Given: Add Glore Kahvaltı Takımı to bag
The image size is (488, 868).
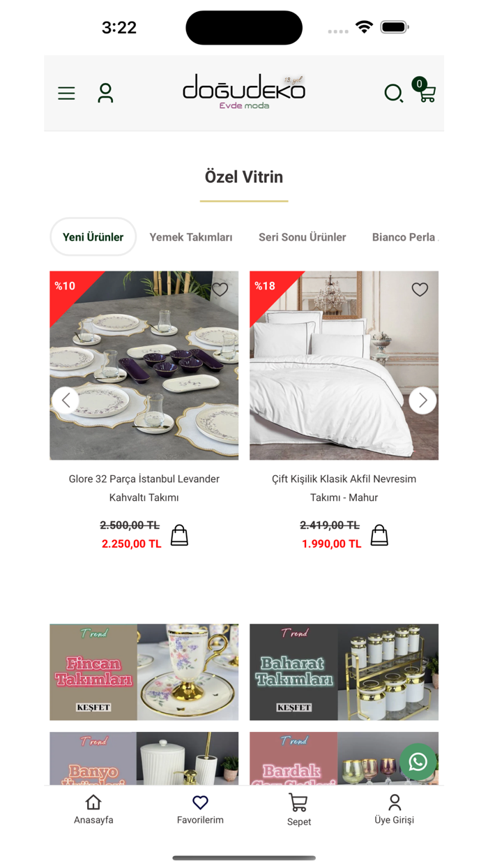Looking at the screenshot, I should (179, 535).
